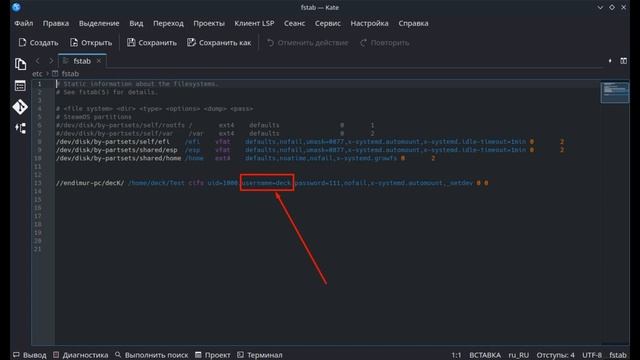Open the Сервис menu
640x360 pixels.
pyautogui.click(x=328, y=23)
